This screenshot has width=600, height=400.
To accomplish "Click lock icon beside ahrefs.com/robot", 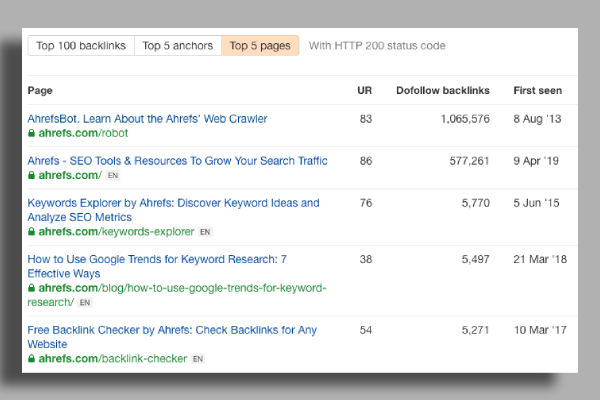I will [x=31, y=133].
